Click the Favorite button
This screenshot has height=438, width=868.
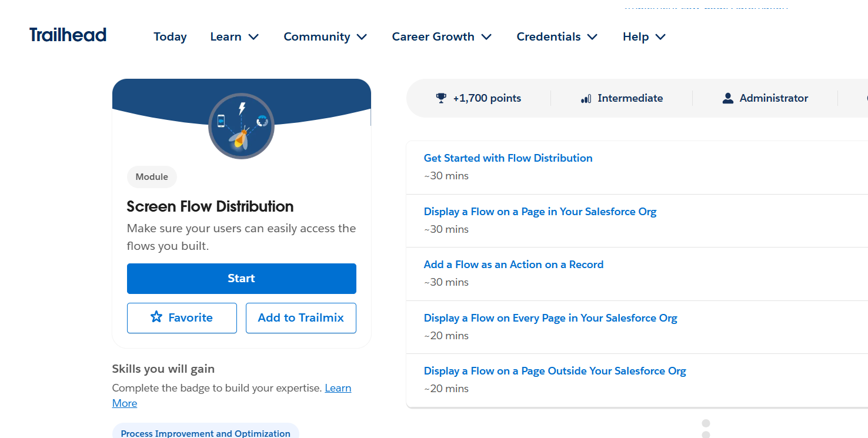click(182, 318)
